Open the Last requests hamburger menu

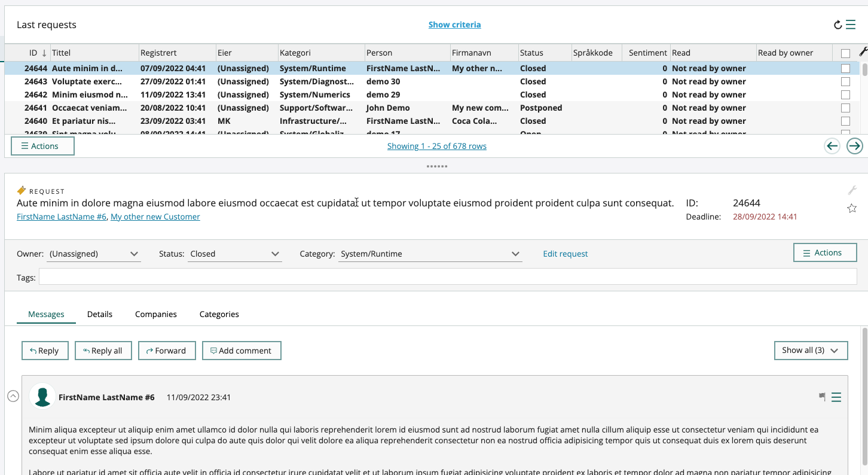coord(851,25)
